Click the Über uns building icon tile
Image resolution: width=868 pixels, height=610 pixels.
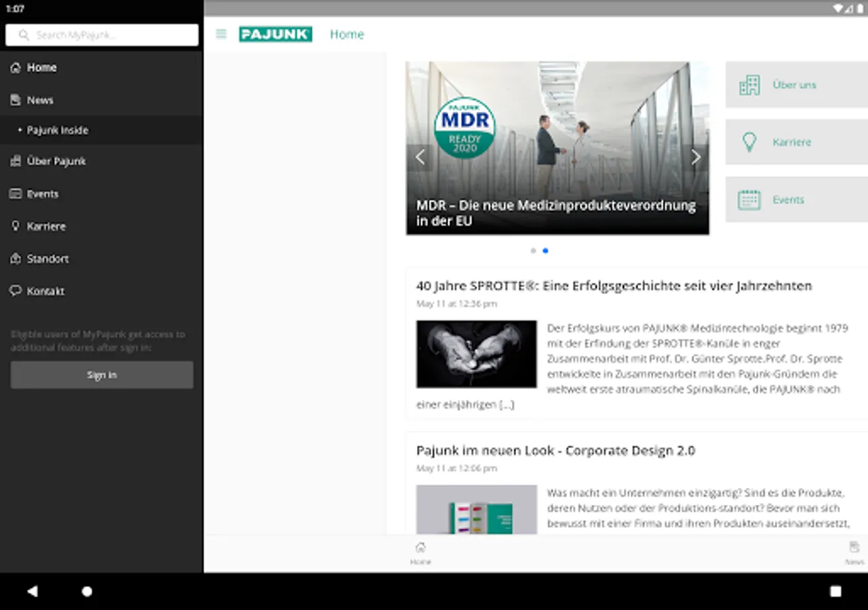tap(749, 85)
